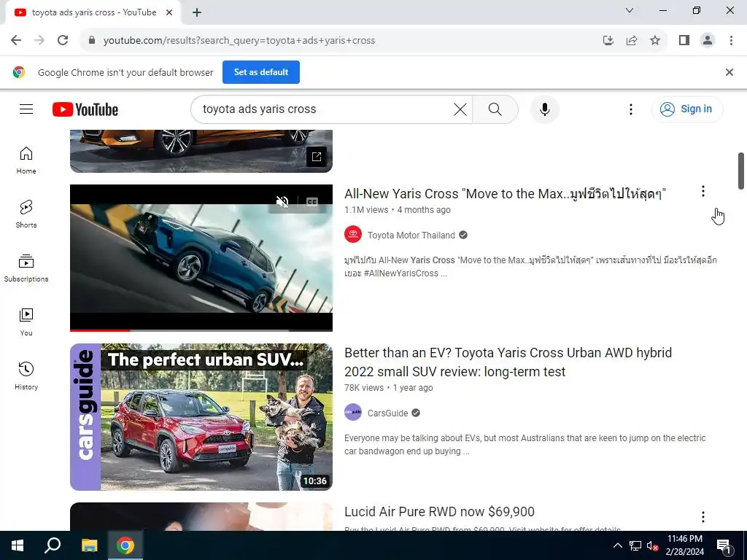Click into the YouTube search field
The height and width of the screenshot is (560, 747).
(x=326, y=109)
